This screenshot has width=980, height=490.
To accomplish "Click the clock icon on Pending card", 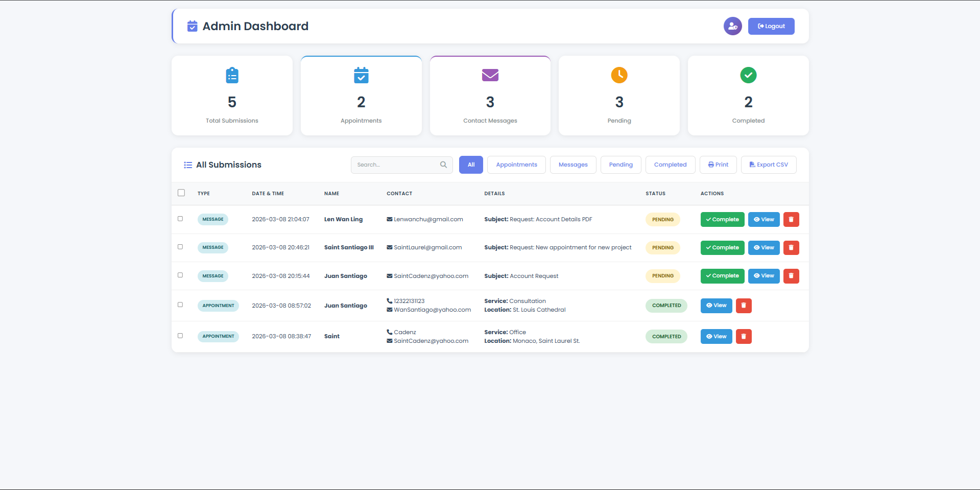I will click(619, 75).
